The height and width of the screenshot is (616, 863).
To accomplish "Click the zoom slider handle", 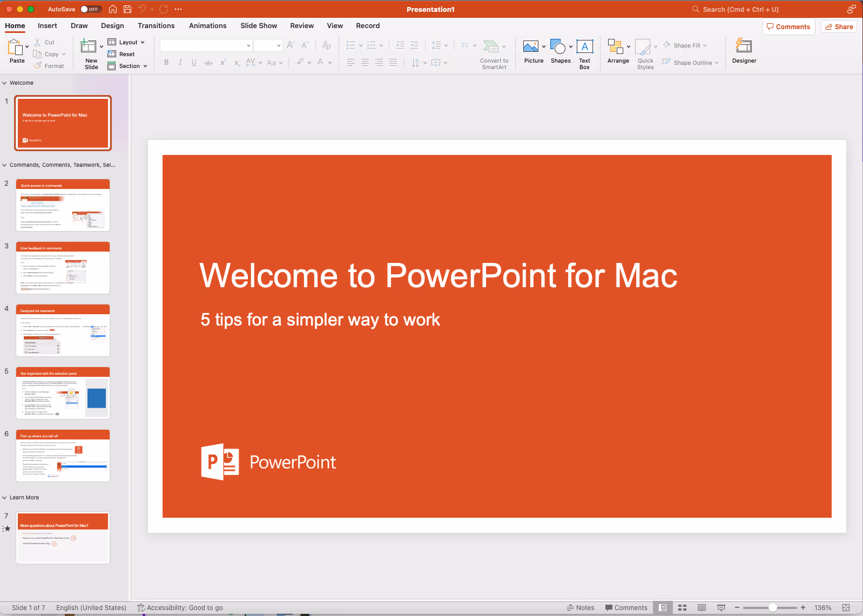I will (x=773, y=607).
